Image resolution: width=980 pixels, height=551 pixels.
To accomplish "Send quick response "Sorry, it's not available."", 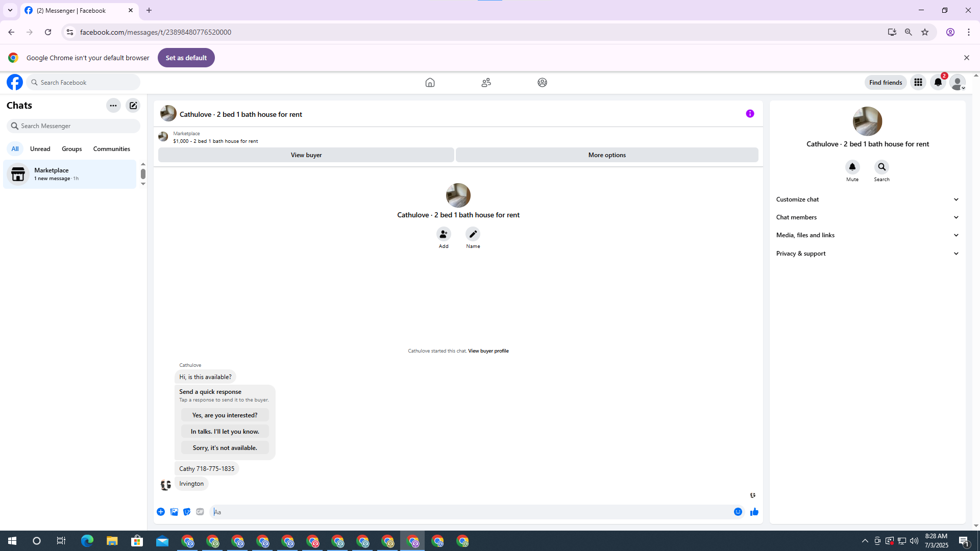I will [x=225, y=448].
